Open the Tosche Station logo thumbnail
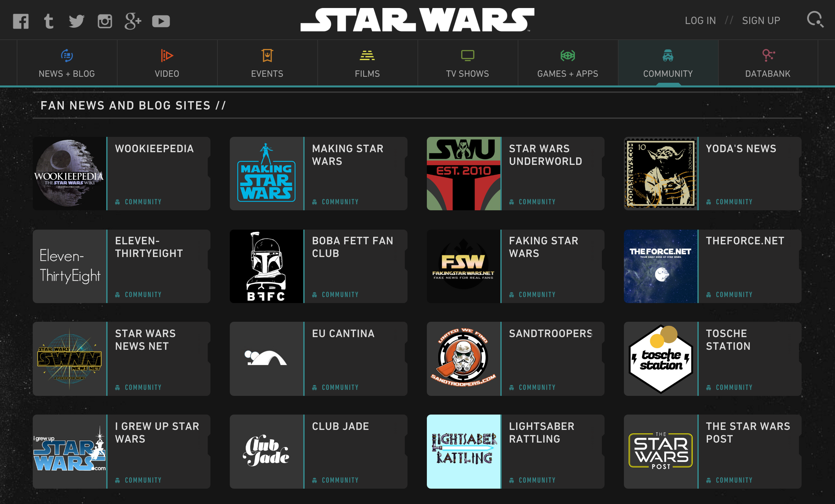Viewport: 835px width, 504px height. (660, 359)
